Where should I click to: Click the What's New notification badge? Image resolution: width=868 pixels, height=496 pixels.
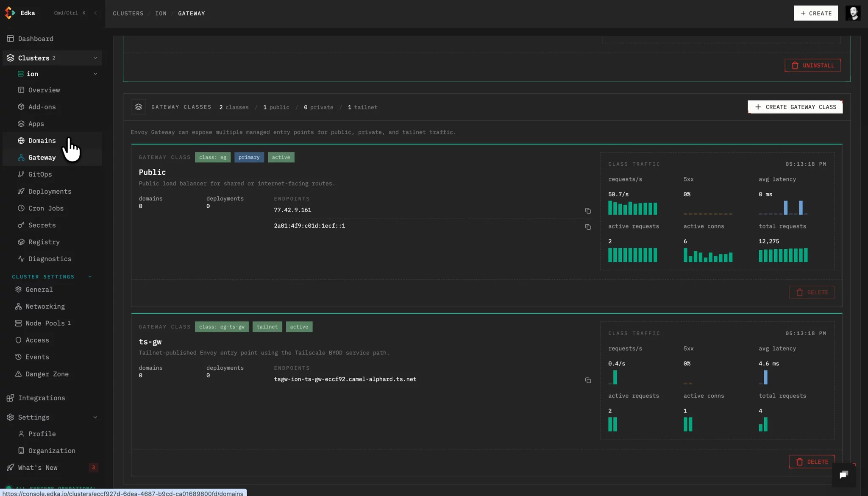pos(93,468)
